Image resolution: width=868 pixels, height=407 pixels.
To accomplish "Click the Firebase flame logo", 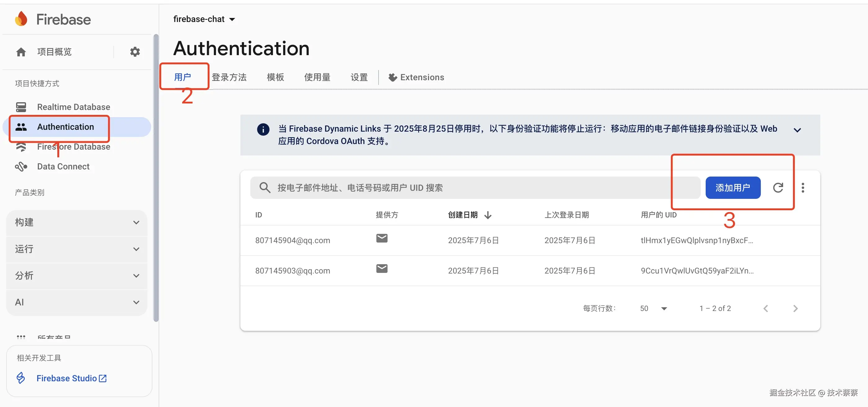I will (x=21, y=19).
